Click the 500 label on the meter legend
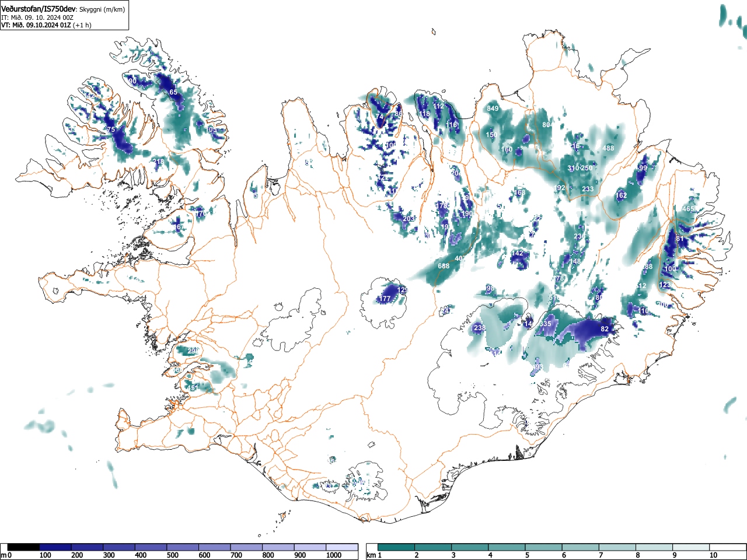 [172, 555]
